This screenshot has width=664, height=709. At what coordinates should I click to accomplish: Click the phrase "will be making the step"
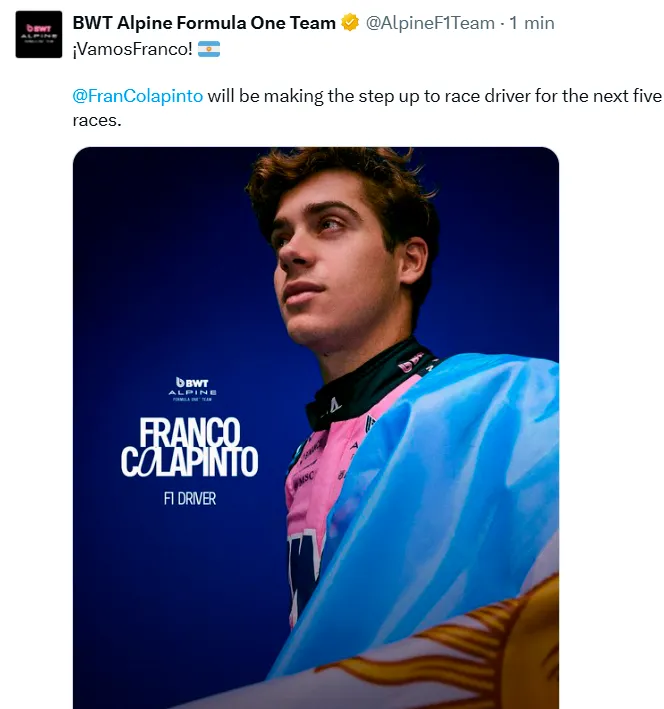294,97
